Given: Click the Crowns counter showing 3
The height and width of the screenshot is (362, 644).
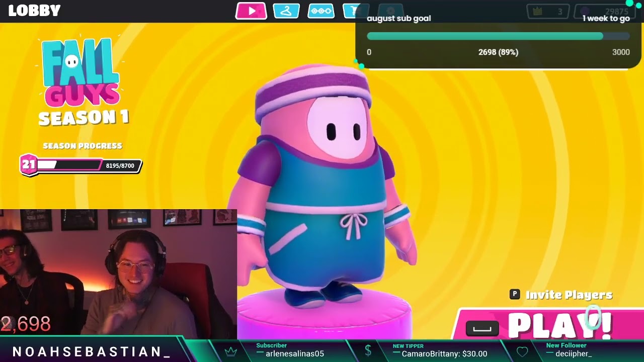Looking at the screenshot, I should [547, 12].
